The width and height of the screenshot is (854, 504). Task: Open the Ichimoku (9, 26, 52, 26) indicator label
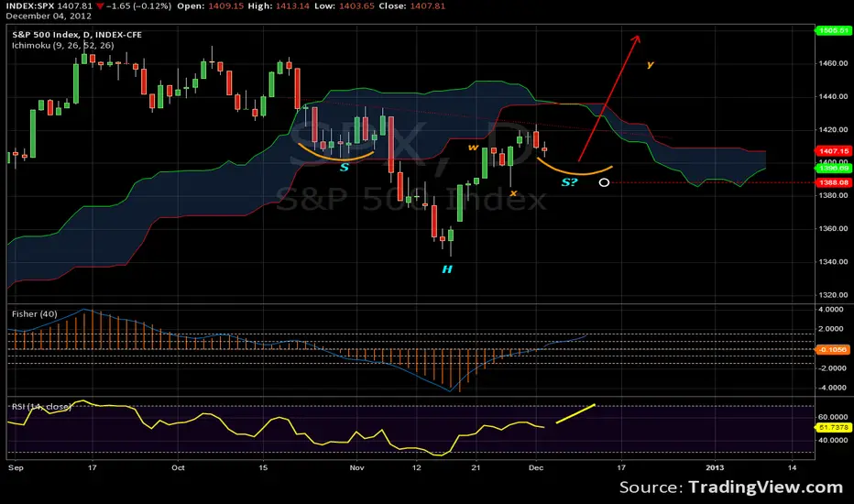point(62,45)
